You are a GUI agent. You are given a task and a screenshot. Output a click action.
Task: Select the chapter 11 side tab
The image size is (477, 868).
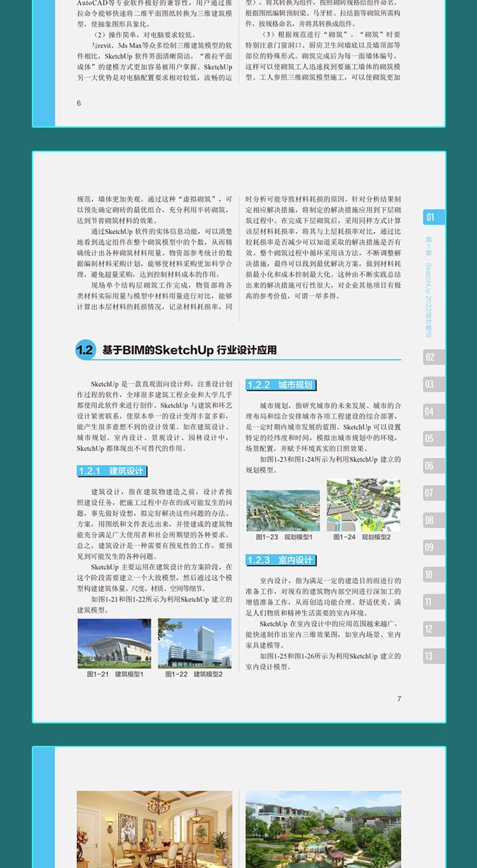[434, 602]
